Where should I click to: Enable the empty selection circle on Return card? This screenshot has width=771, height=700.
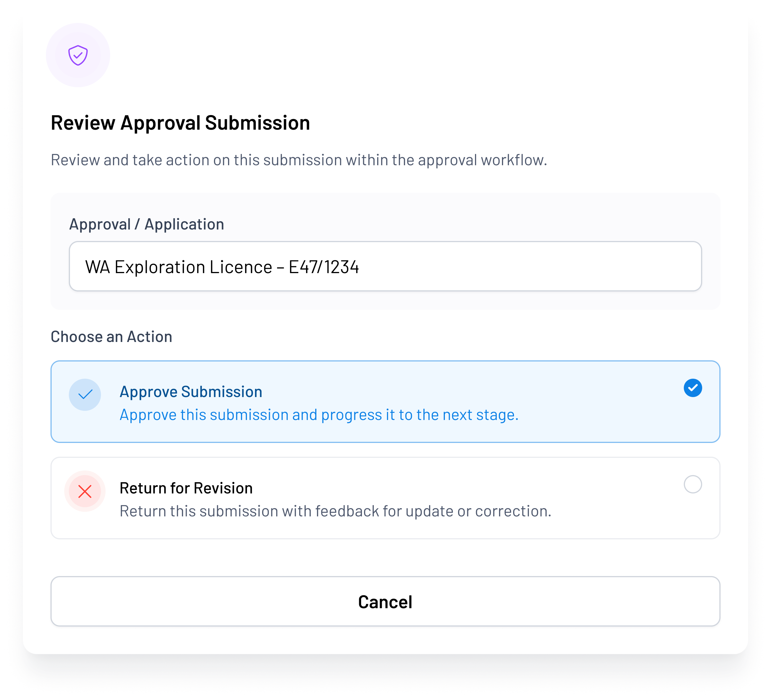(x=693, y=485)
